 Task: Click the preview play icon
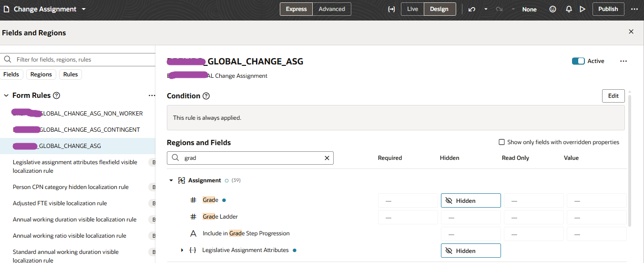pos(583,9)
